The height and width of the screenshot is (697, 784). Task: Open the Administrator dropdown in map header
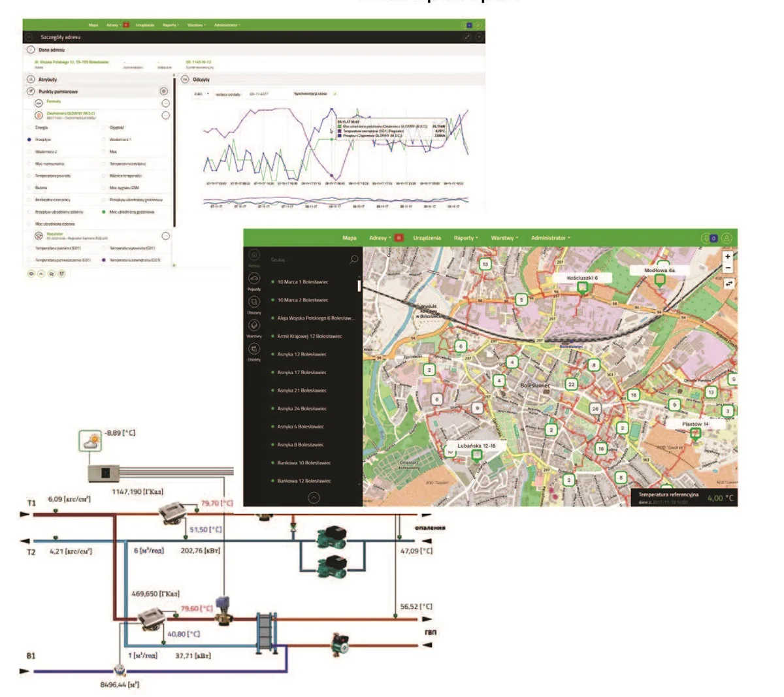pos(550,238)
